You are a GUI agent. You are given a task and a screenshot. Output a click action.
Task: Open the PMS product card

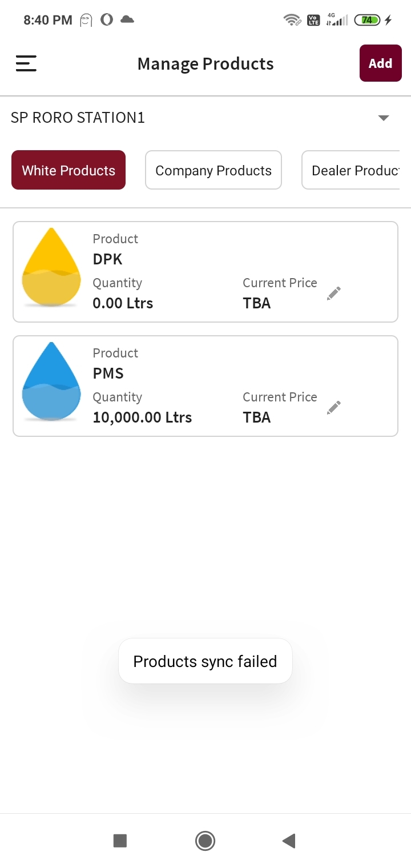click(205, 386)
